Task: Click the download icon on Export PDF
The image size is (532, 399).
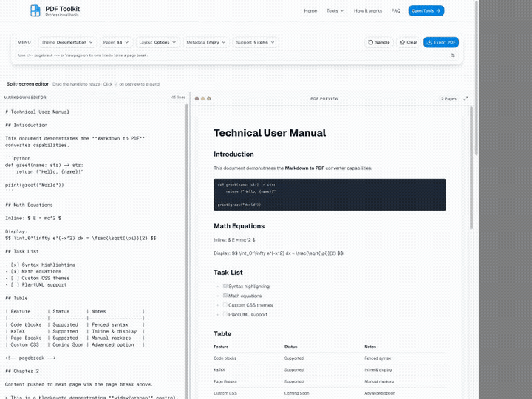Action: tap(429, 42)
